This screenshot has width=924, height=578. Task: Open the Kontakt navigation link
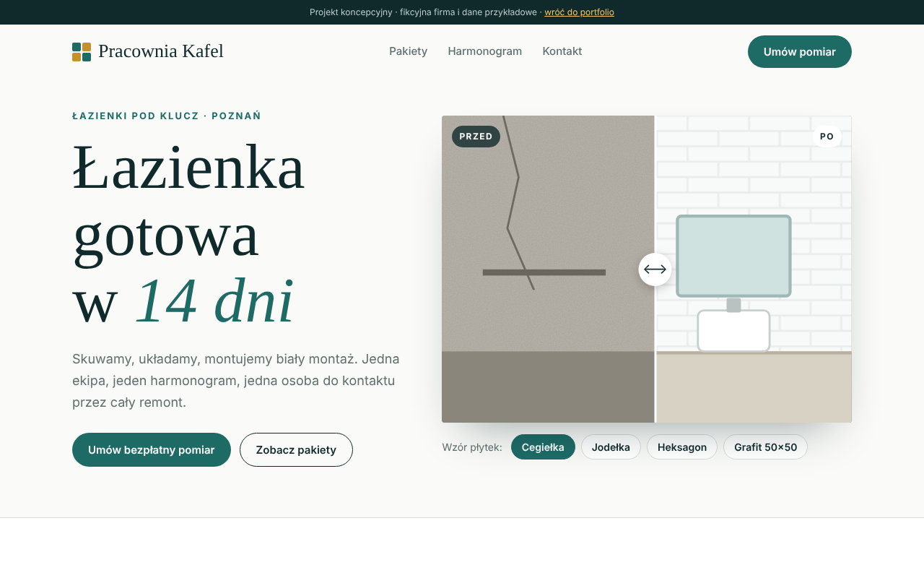point(562,51)
